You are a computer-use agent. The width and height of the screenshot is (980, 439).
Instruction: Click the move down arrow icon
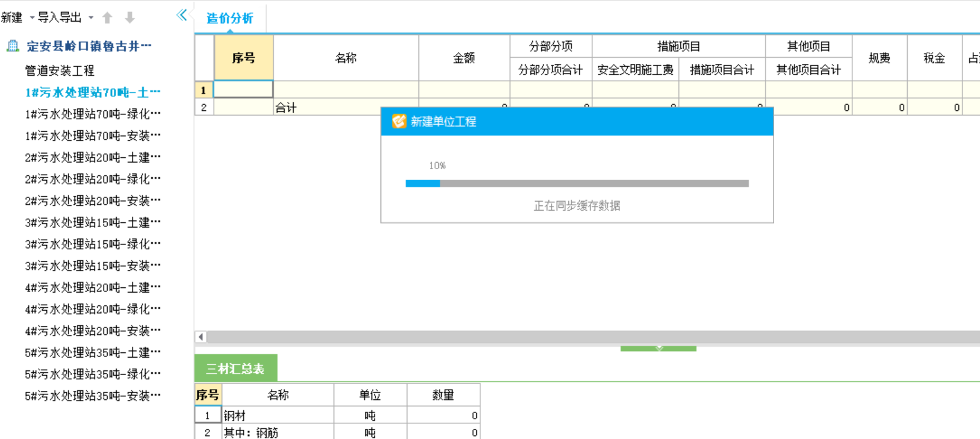coord(129,17)
